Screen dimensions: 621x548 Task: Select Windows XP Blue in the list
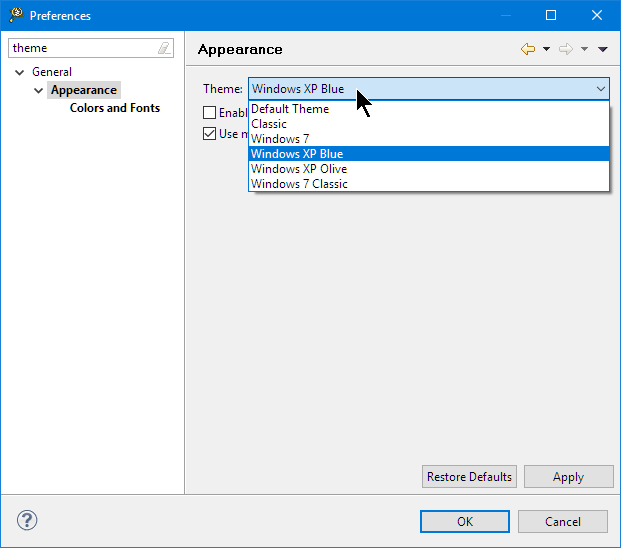(x=429, y=154)
